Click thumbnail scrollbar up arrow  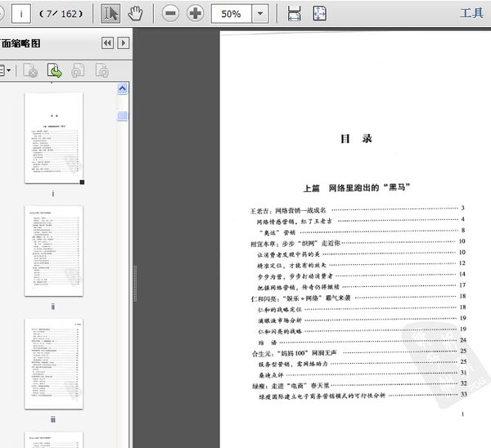pos(123,88)
